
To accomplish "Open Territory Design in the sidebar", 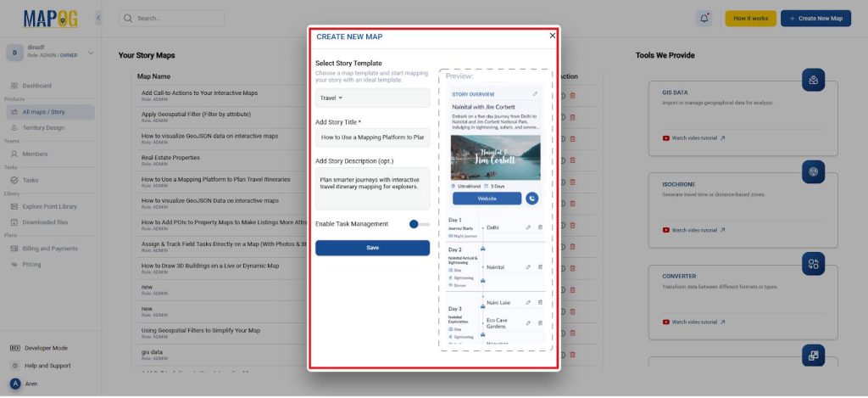I will pyautogui.click(x=43, y=127).
